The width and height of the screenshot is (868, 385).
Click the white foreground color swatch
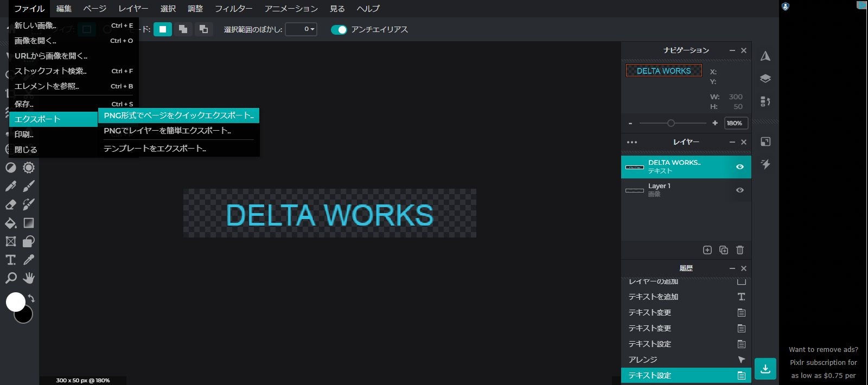point(16,301)
